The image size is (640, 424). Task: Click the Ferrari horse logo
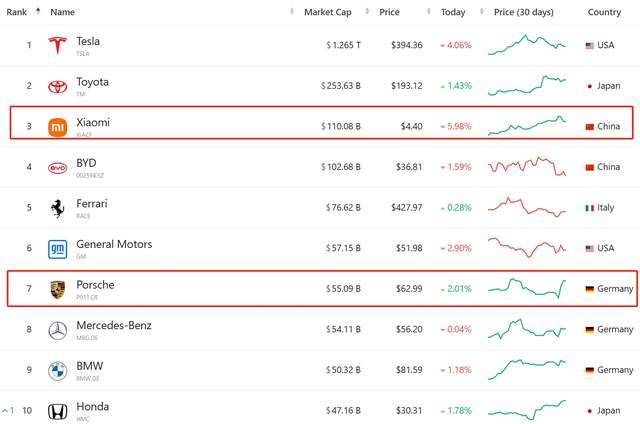tap(58, 209)
